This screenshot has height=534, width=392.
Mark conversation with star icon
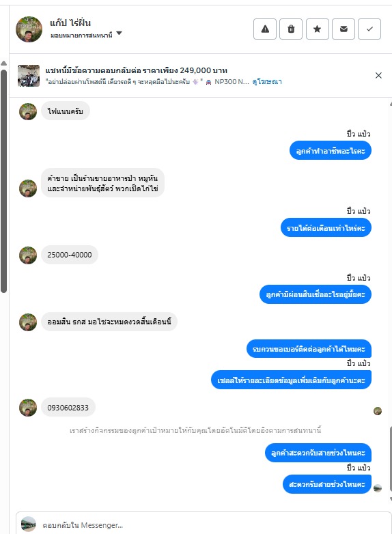[317, 29]
